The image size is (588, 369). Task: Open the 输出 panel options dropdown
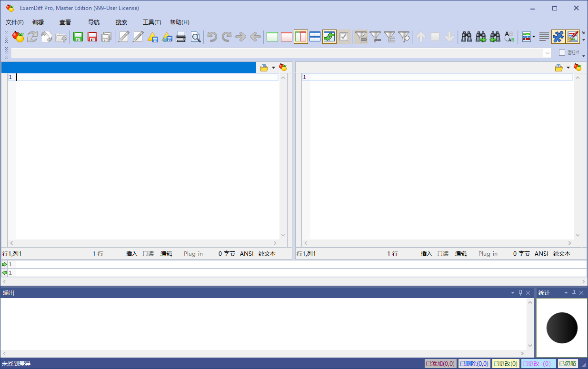(513, 293)
